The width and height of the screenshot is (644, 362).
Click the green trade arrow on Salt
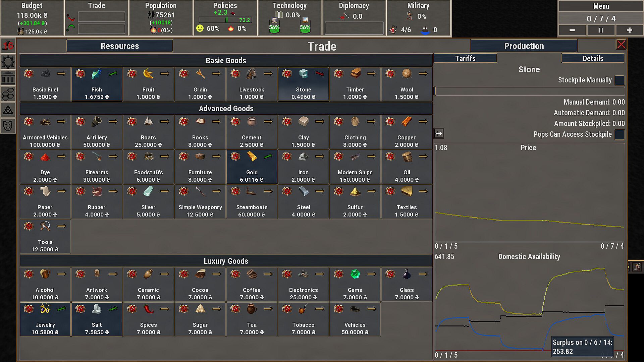pyautogui.click(x=113, y=309)
